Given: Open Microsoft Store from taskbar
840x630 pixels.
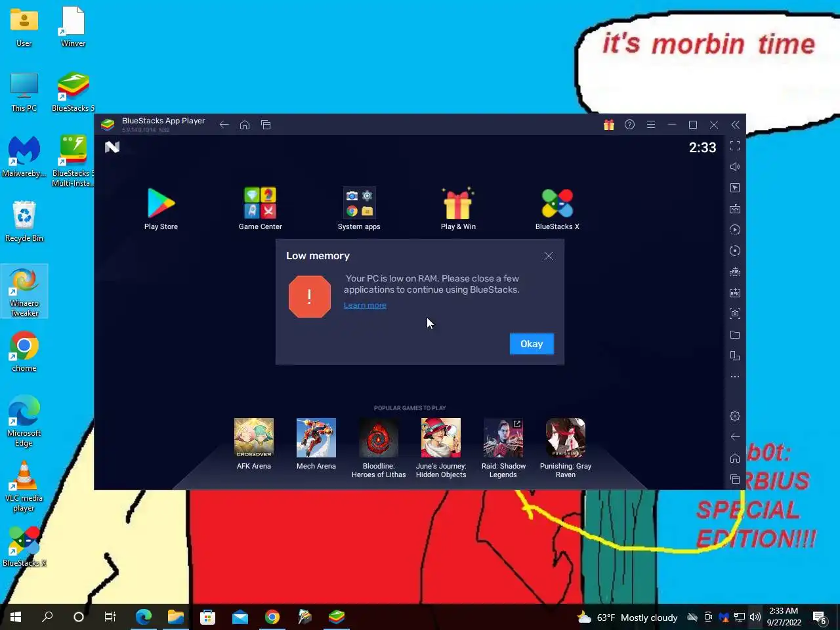Looking at the screenshot, I should pos(207,617).
